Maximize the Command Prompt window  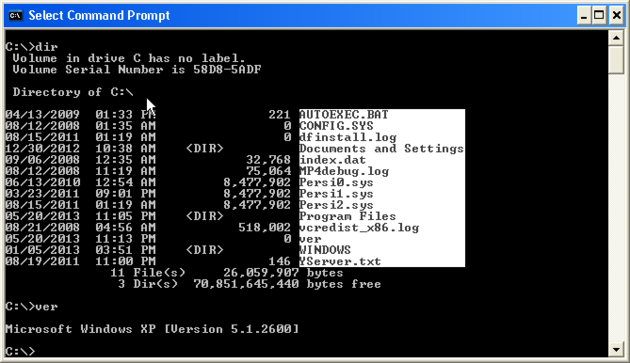[x=599, y=16]
